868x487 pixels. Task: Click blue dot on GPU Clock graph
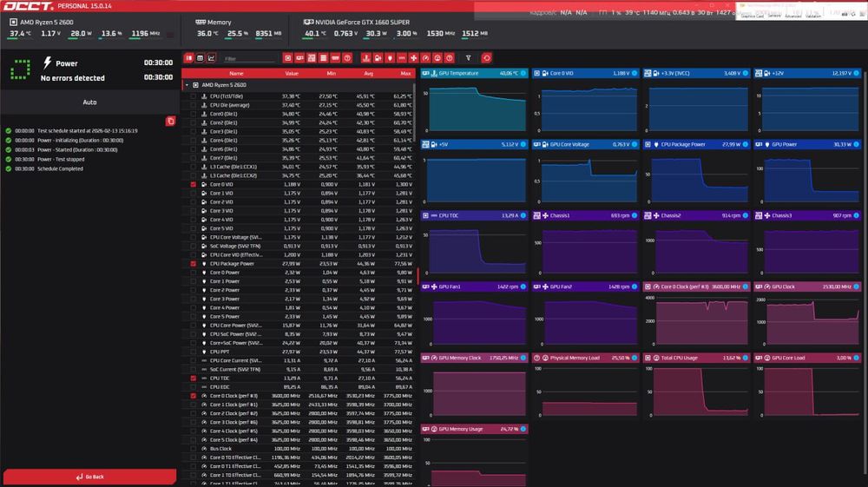pos(857,286)
